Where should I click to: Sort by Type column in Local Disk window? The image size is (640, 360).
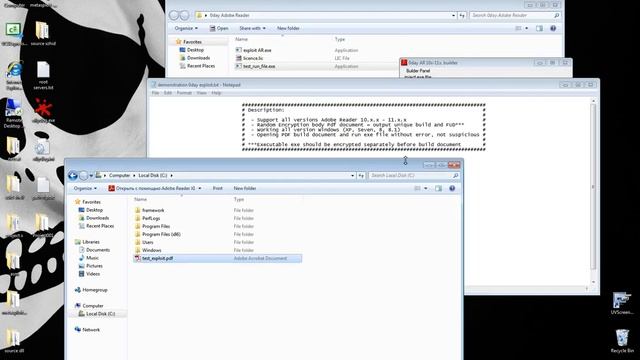239,200
